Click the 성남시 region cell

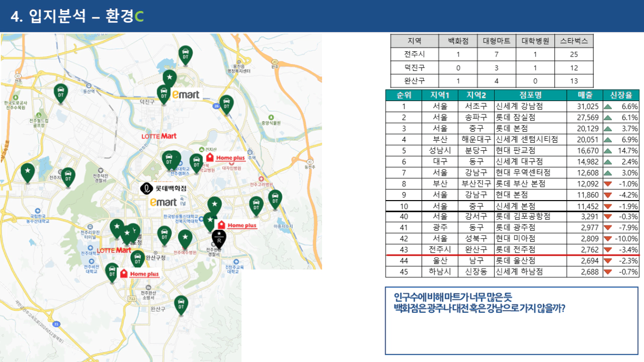[440, 150]
